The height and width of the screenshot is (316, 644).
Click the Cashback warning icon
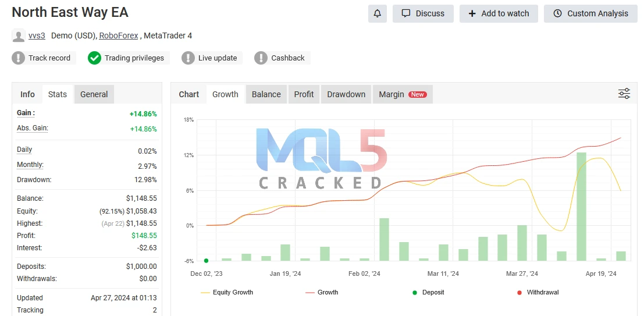click(x=261, y=58)
